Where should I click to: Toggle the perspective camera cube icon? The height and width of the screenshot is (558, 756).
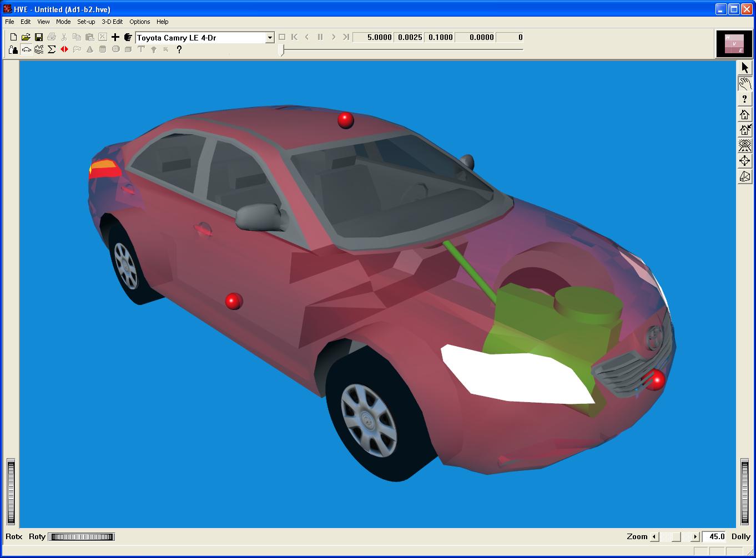coord(745,176)
